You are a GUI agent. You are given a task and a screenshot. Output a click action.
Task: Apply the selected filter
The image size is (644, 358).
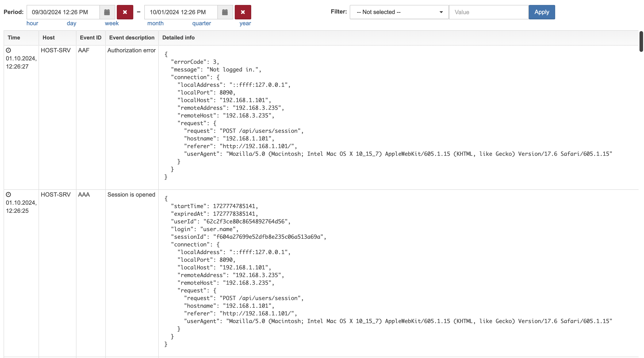tap(542, 12)
